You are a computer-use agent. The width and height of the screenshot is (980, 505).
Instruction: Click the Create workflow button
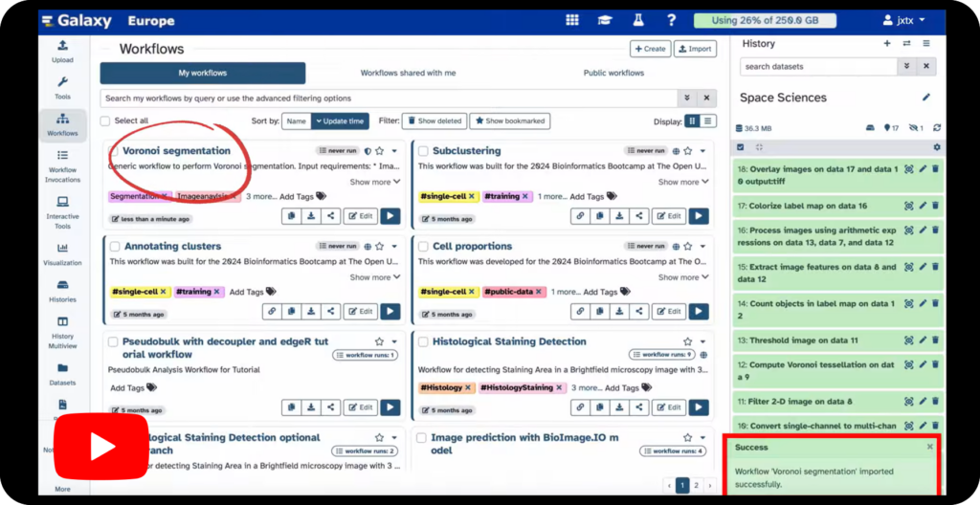(x=649, y=49)
